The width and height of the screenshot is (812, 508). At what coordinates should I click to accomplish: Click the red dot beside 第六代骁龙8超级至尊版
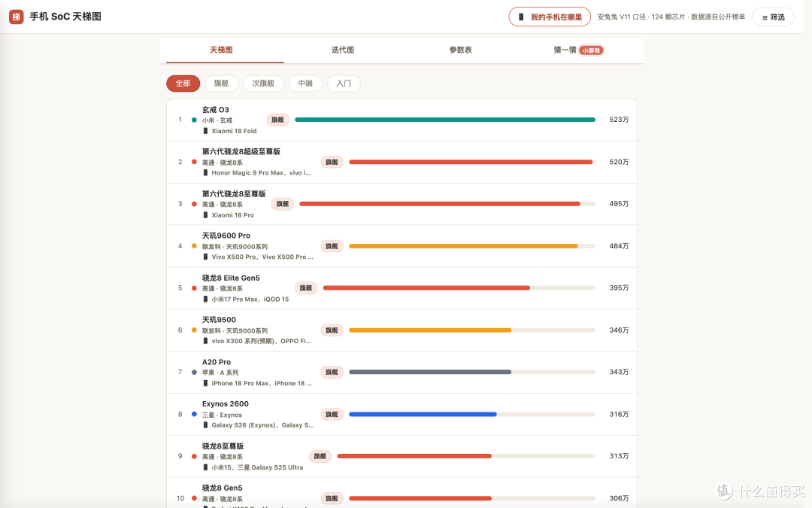194,162
